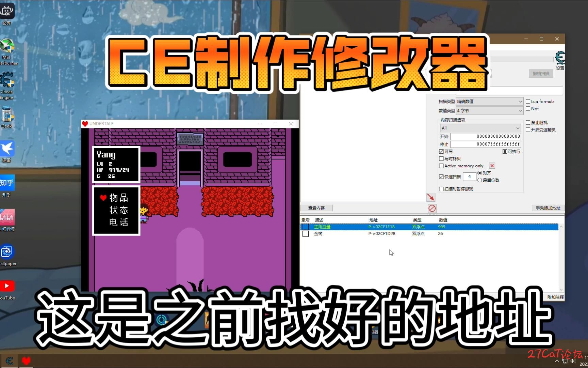This screenshot has width=588, height=368.
Task: Click the 停止 stop address field
Action: point(486,144)
